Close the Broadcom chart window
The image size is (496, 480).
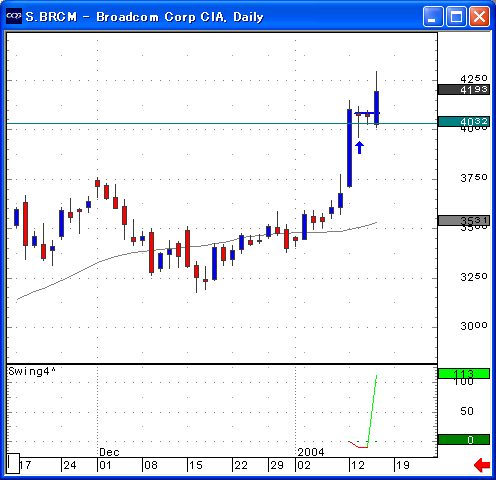[479, 16]
